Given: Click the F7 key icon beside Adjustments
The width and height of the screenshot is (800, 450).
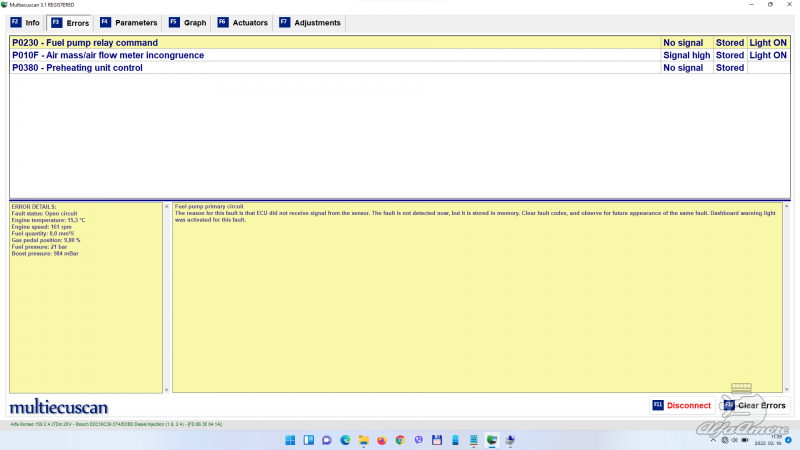Looking at the screenshot, I should coord(284,22).
